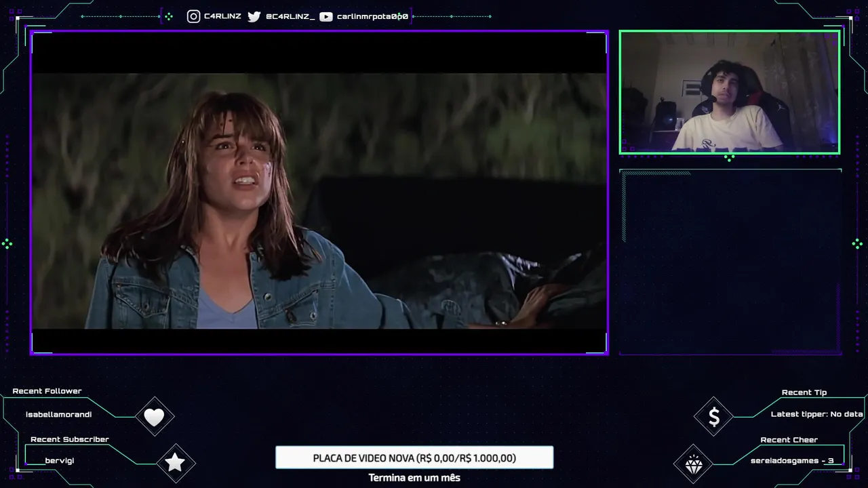This screenshot has height=488, width=868.
Task: Select the C4RLINZ Instagram handle text
Action: pos(222,16)
